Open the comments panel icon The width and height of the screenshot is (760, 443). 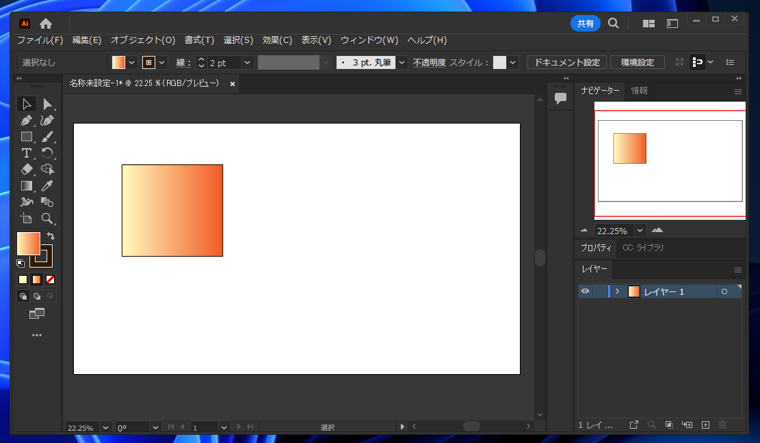pyautogui.click(x=560, y=98)
